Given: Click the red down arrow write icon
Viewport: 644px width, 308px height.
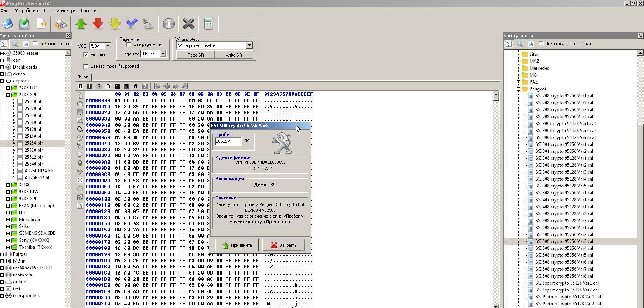Looking at the screenshot, I should tap(98, 24).
